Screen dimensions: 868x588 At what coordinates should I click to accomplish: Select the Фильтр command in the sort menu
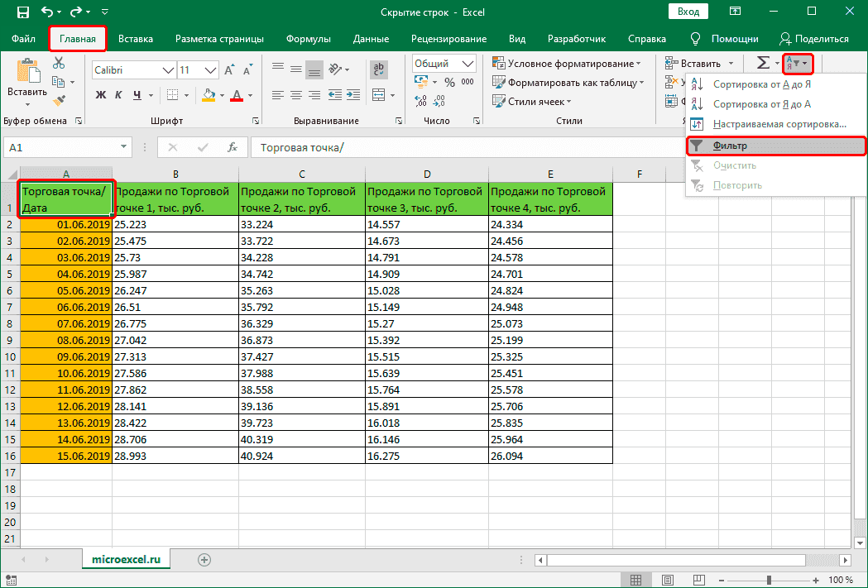731,146
